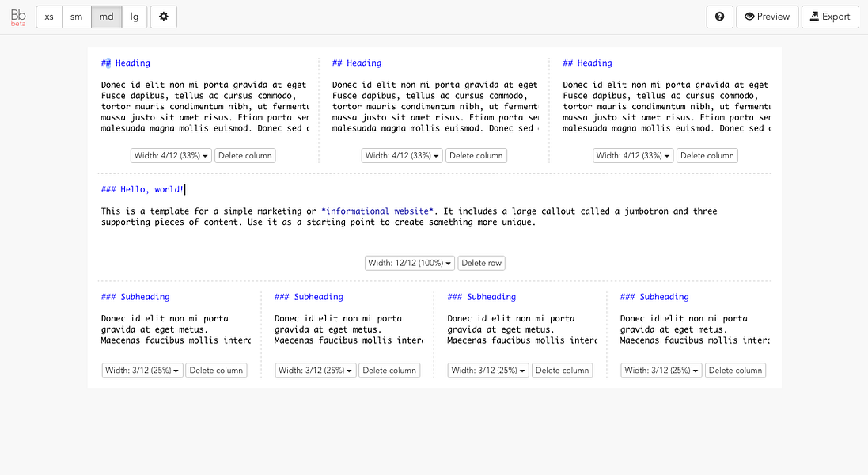Delete the Hello, world row
Screen dimensions: 868x475
click(x=482, y=263)
